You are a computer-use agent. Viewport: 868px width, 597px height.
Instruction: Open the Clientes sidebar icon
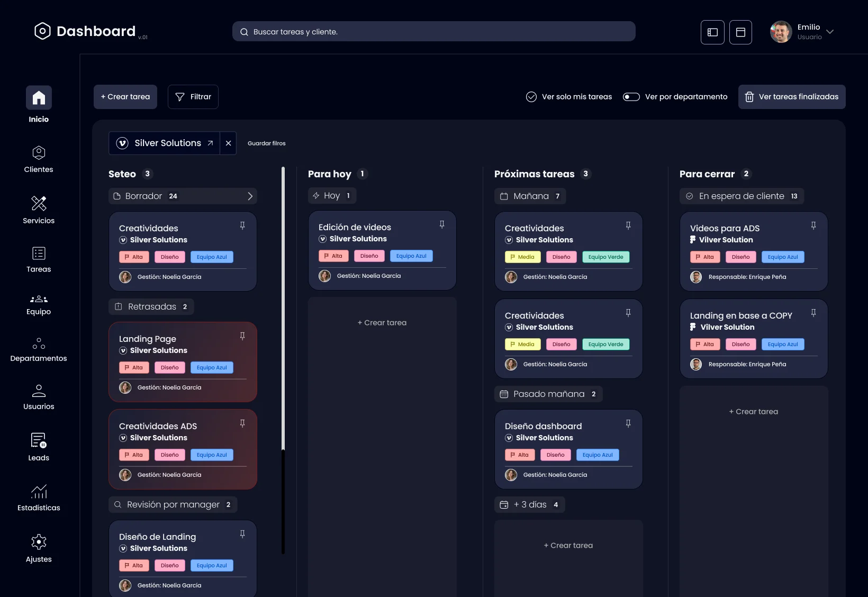39,153
